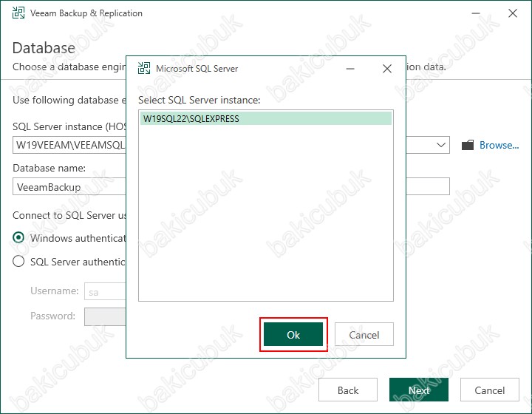Select SQL Server authentication radio button
The width and height of the screenshot is (532, 414).
pyautogui.click(x=18, y=261)
